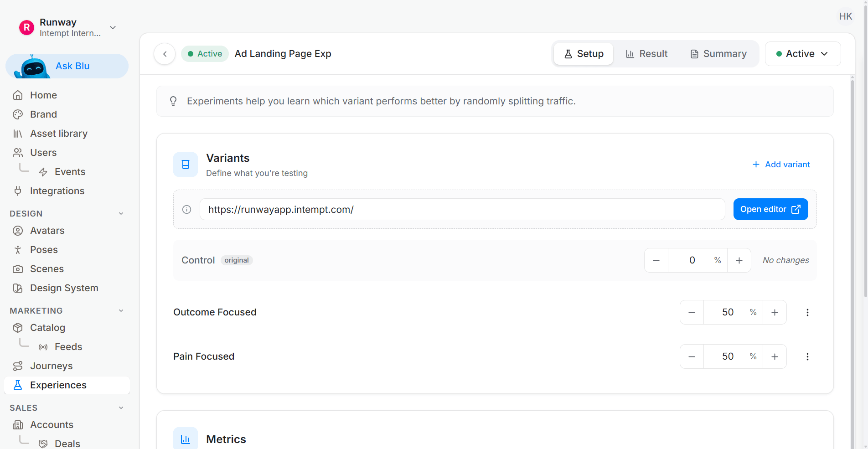Open Feeds broadcast icon
The width and height of the screenshot is (868, 449).
pos(43,347)
